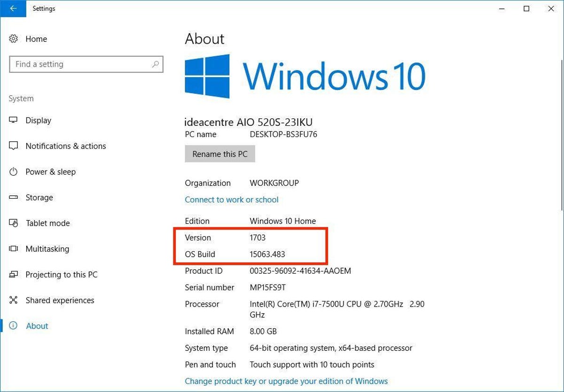Click the Storage drive icon

coord(14,198)
